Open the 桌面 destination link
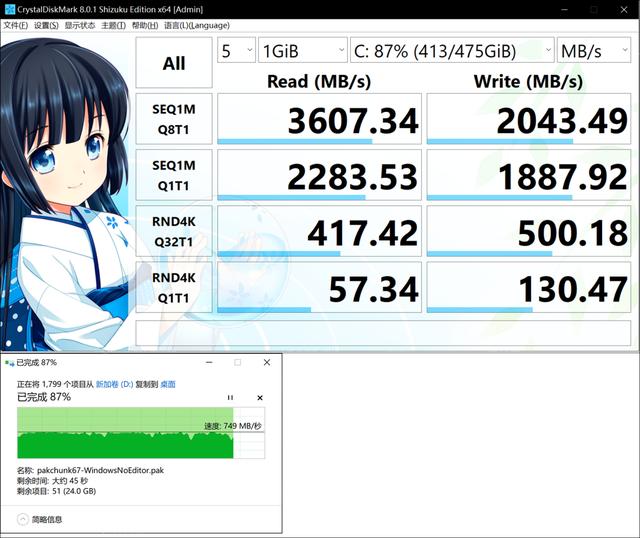 (x=168, y=384)
